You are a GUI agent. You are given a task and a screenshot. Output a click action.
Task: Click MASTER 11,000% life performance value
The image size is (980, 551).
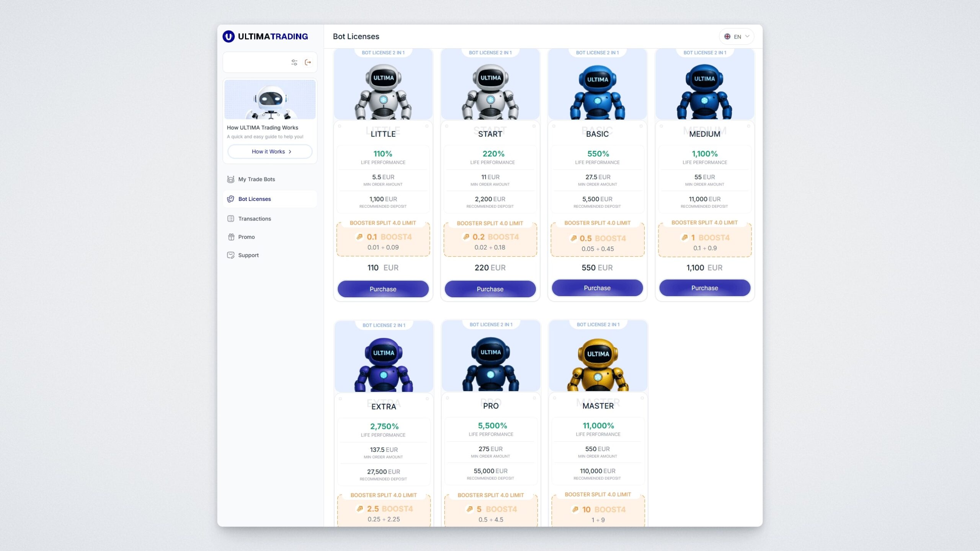(598, 425)
